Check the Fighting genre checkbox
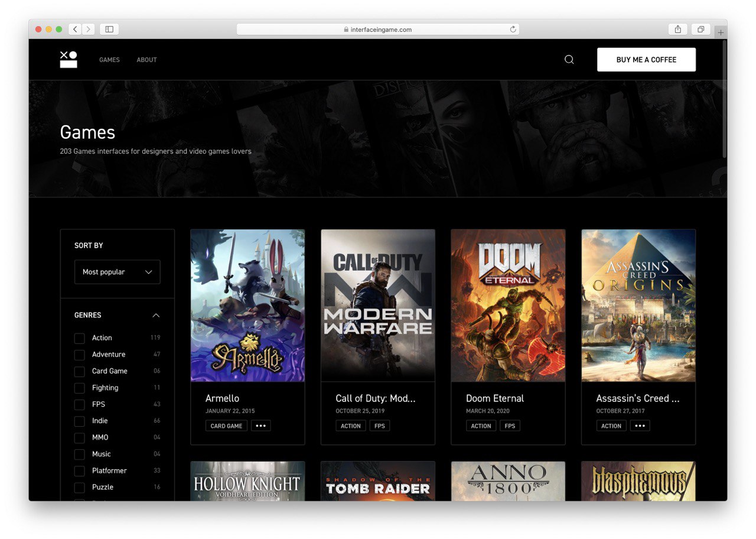This screenshot has width=756, height=539. pyautogui.click(x=79, y=388)
